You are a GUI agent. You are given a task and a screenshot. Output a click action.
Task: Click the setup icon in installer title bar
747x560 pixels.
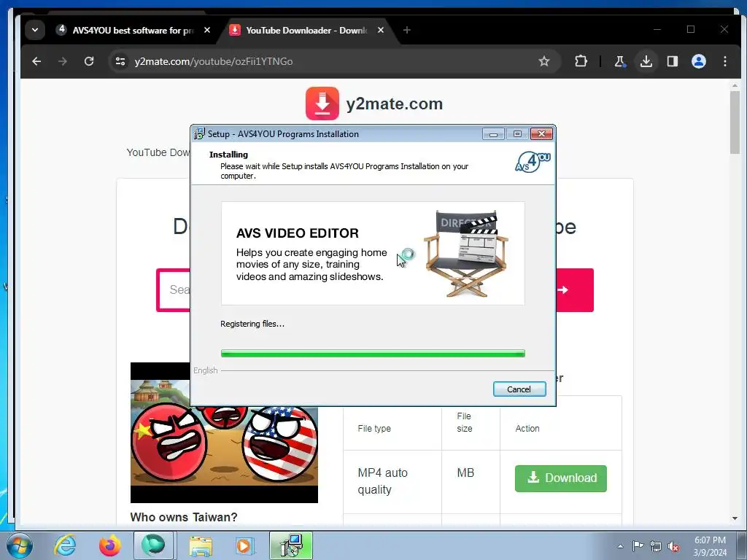click(199, 134)
